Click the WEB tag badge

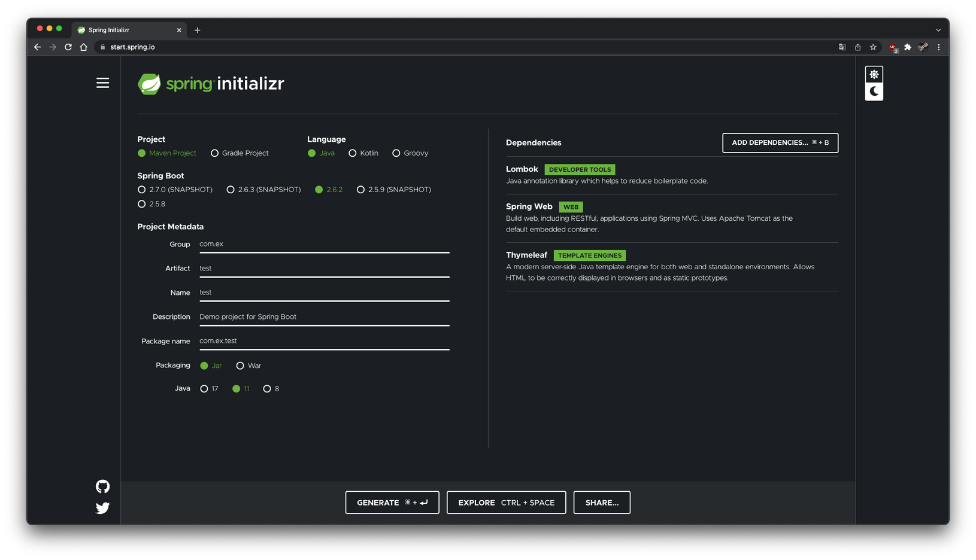[571, 207]
